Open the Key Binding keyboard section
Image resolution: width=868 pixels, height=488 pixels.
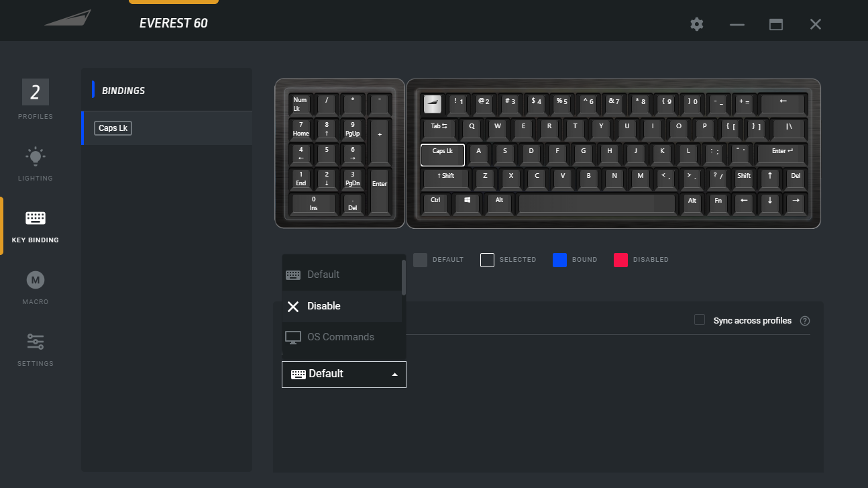(36, 226)
